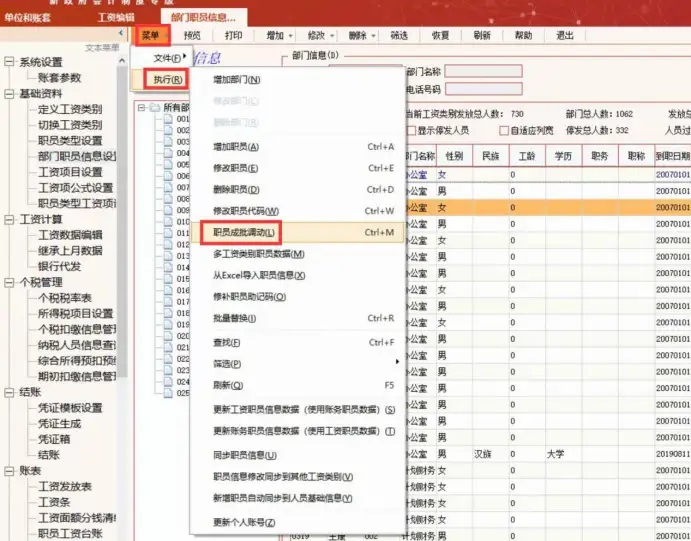Toggle the 显示停发人员 checkbox
The height and width of the screenshot is (541, 691).
[411, 130]
